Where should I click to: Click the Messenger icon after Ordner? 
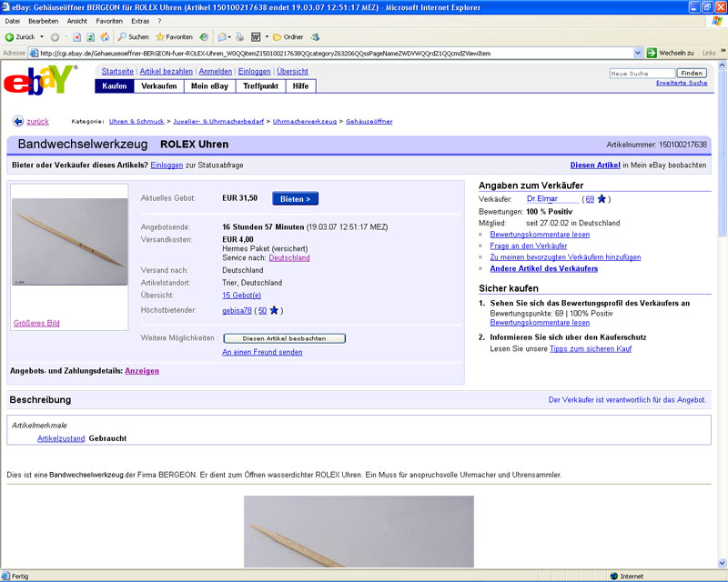[315, 37]
